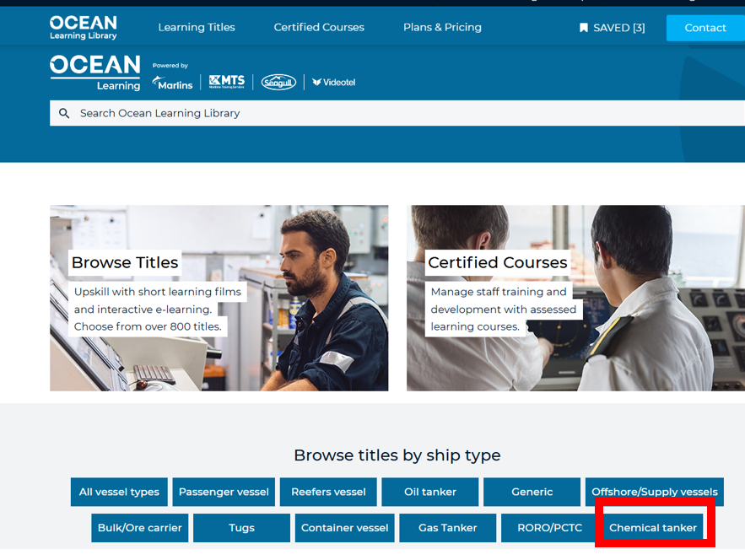Pick the RORO/PCTC category

[x=551, y=527]
